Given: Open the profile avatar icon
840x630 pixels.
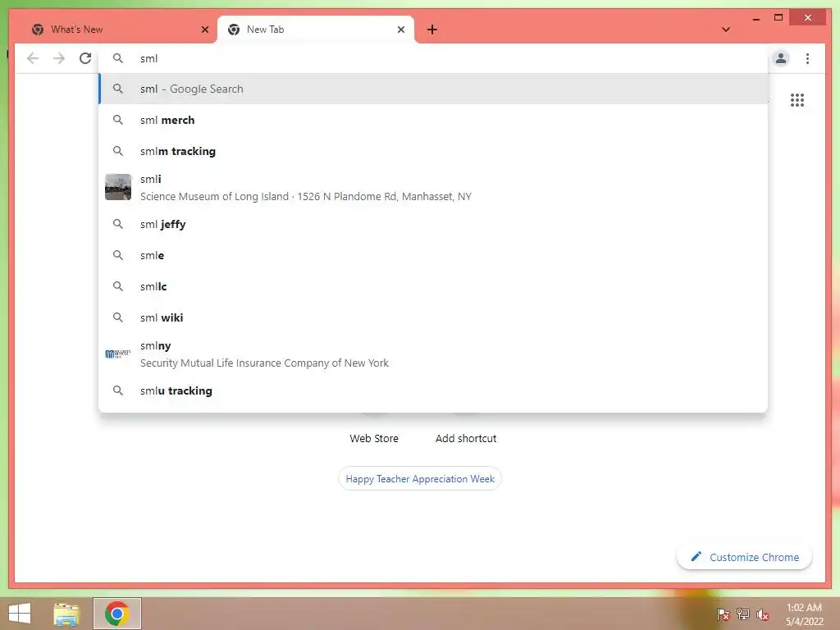Looking at the screenshot, I should tap(781, 58).
